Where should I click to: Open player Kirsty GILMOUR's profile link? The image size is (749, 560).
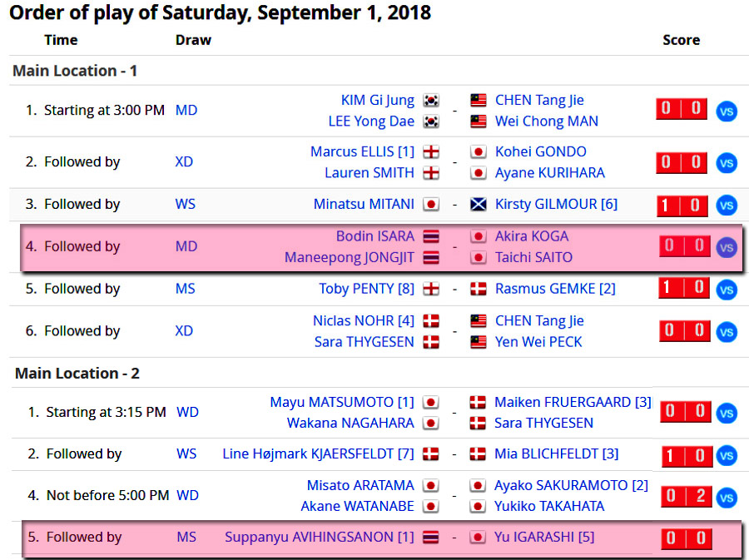click(x=556, y=204)
